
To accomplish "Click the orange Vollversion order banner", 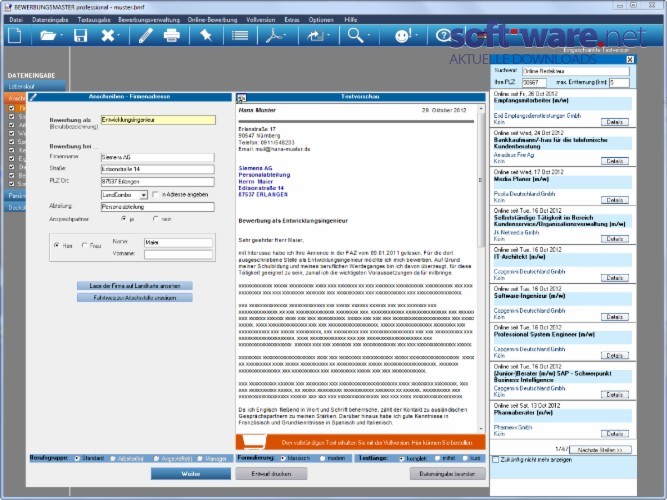I will [x=360, y=442].
